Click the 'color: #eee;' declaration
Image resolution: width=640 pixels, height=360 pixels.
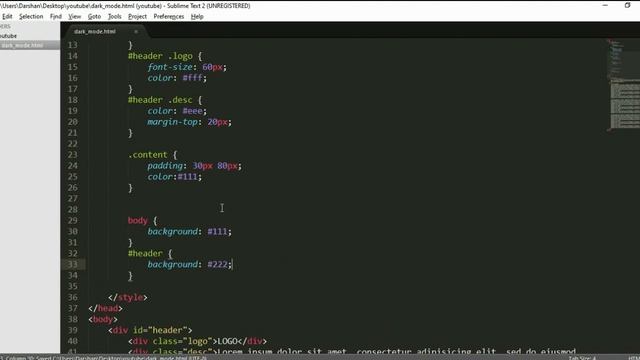pos(177,111)
